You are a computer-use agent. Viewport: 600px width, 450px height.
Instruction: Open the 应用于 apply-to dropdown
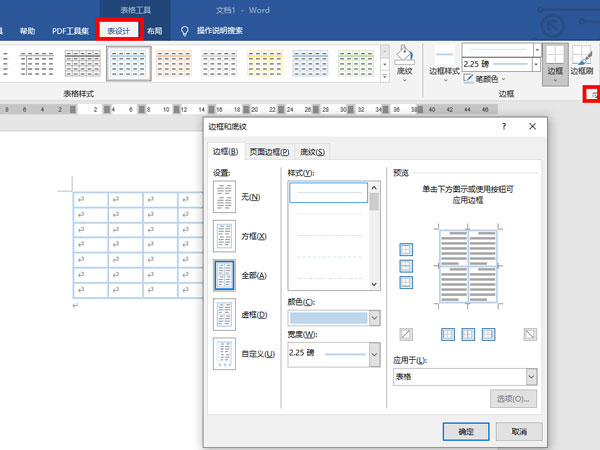(465, 377)
